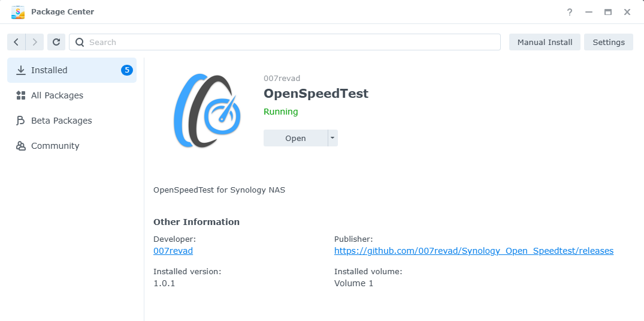Follow the 007revad developer link

click(x=173, y=251)
